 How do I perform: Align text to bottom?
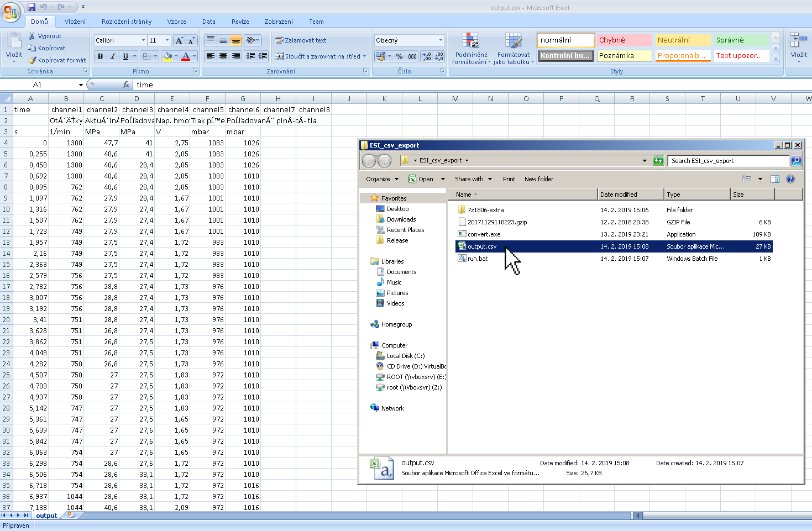coord(235,40)
